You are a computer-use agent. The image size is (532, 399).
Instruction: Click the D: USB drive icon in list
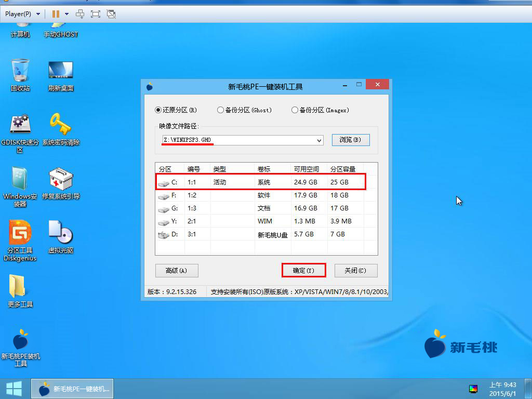164,235
